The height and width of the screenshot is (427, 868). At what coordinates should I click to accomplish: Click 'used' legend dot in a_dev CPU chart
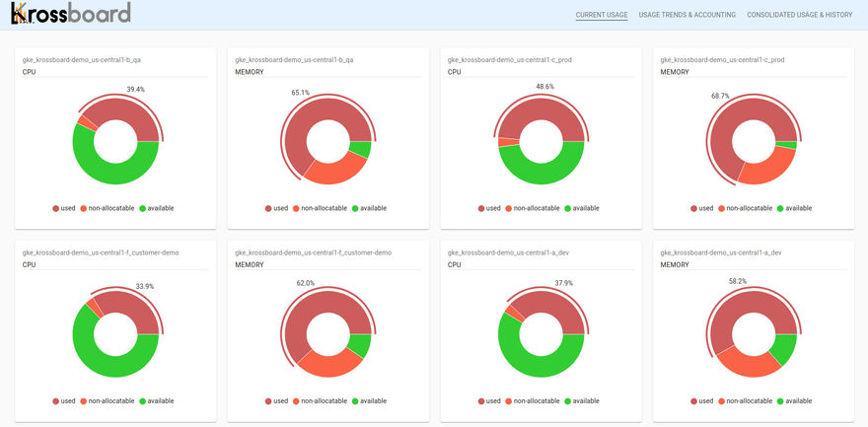[481, 401]
